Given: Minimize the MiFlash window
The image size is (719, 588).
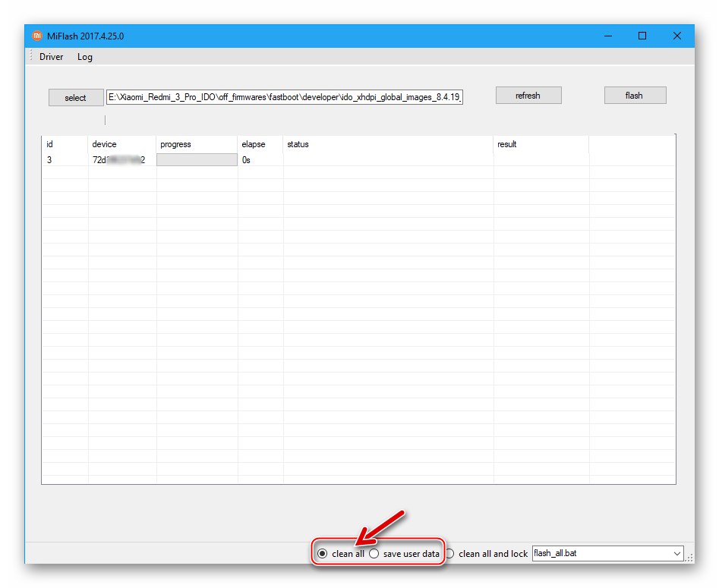Looking at the screenshot, I should tap(608, 36).
